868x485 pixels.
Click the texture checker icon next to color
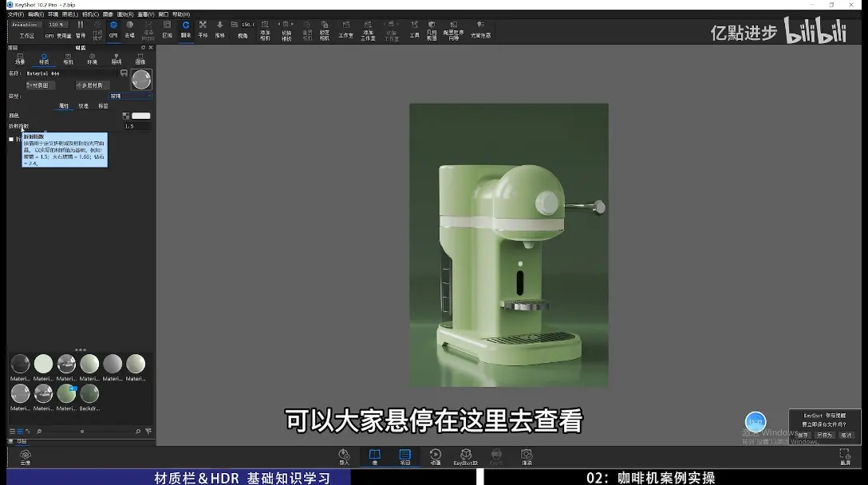click(x=126, y=116)
